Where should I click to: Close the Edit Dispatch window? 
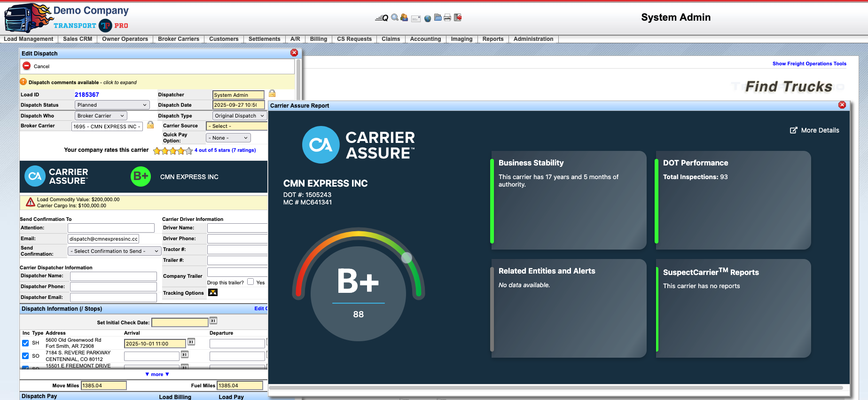[294, 53]
